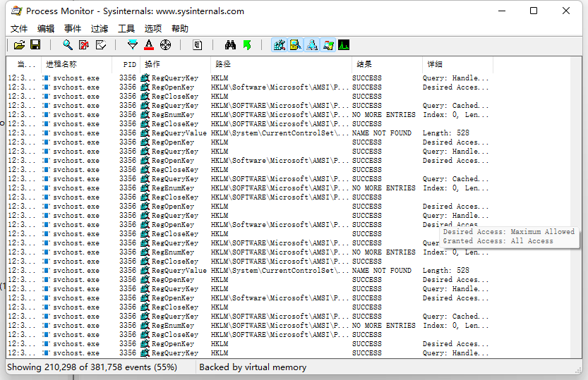Viewport: 588px width, 380px height.
Task: Toggle capture with the magnifier icon
Action: (68, 45)
